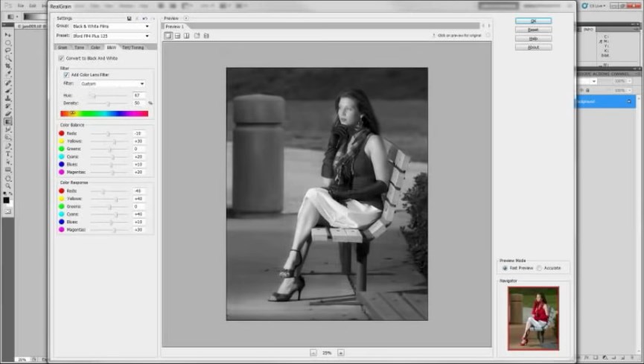Click the Reset button
The width and height of the screenshot is (644, 364).
click(533, 30)
